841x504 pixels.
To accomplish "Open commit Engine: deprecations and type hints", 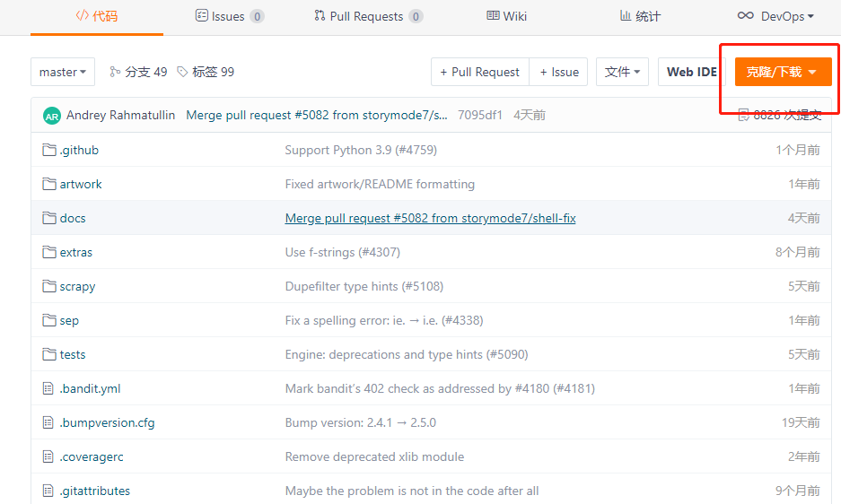I will tap(407, 354).
